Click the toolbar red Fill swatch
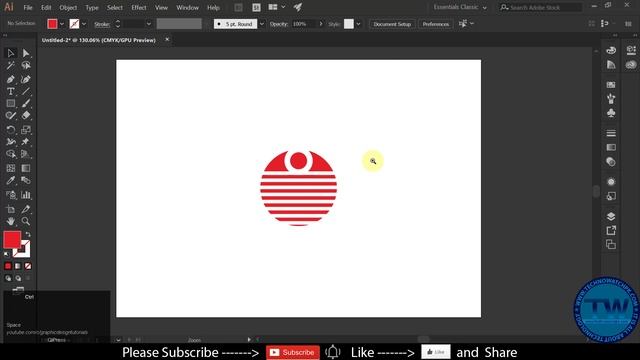640x360 pixels. [12, 240]
